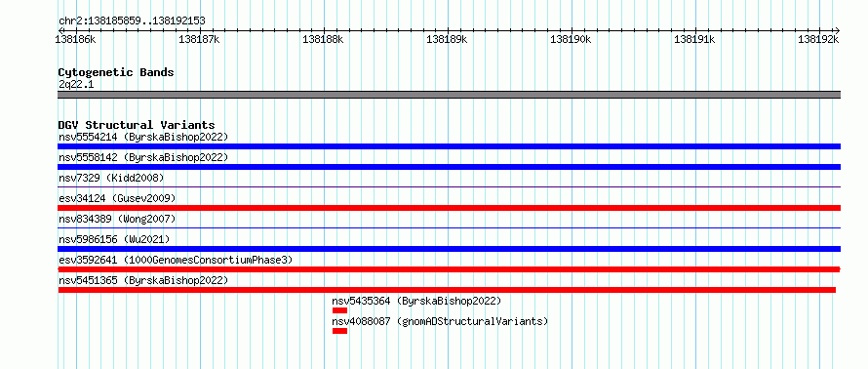868x369 pixels.
Task: Click the 138188k ruler tick label
Action: (323, 39)
